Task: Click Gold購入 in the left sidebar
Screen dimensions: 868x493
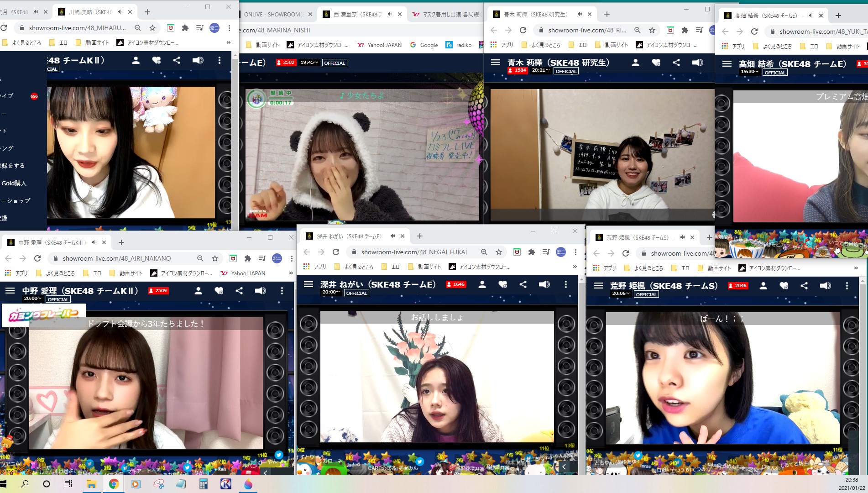Action: click(14, 183)
